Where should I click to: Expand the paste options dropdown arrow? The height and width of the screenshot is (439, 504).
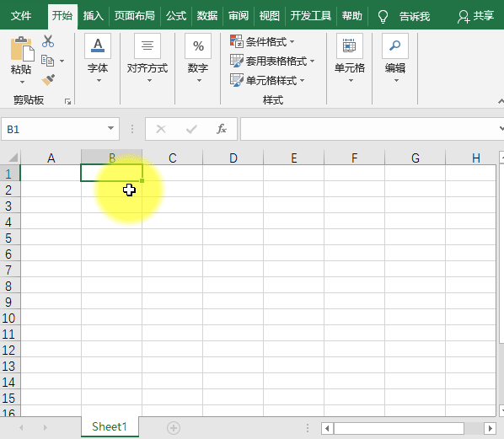22,83
